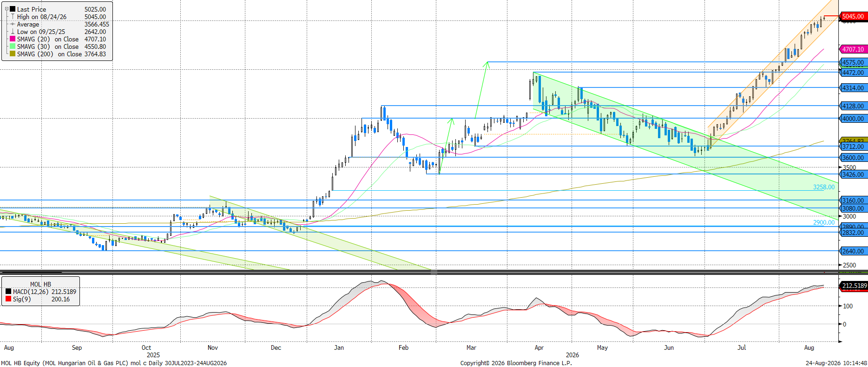Collapse the Last Price legend tree
Viewport: 868px width, 367px height.
coord(7,9)
